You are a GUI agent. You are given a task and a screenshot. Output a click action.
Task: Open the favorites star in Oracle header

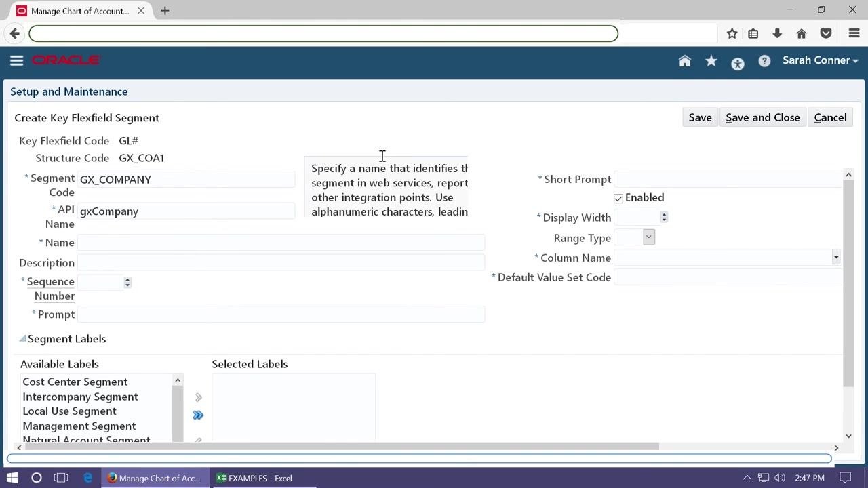pyautogui.click(x=711, y=61)
